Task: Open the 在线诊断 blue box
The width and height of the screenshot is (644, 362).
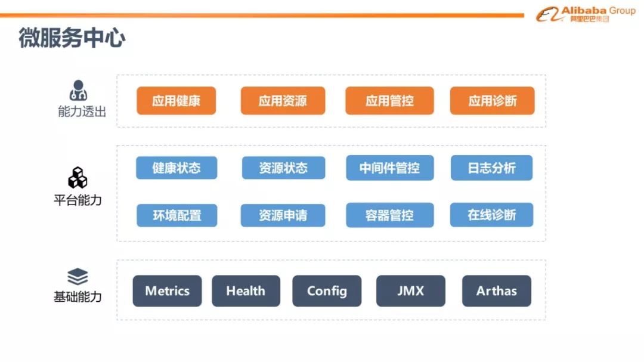Action: pyautogui.click(x=491, y=215)
